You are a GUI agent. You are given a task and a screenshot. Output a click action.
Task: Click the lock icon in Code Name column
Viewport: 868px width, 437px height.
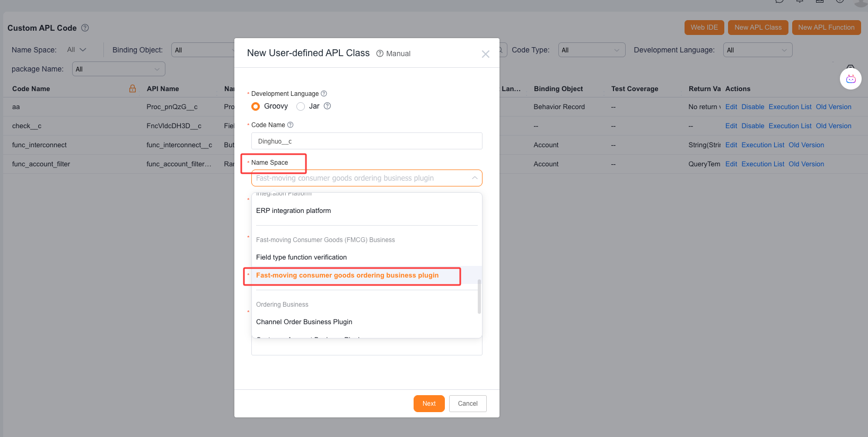pyautogui.click(x=133, y=88)
